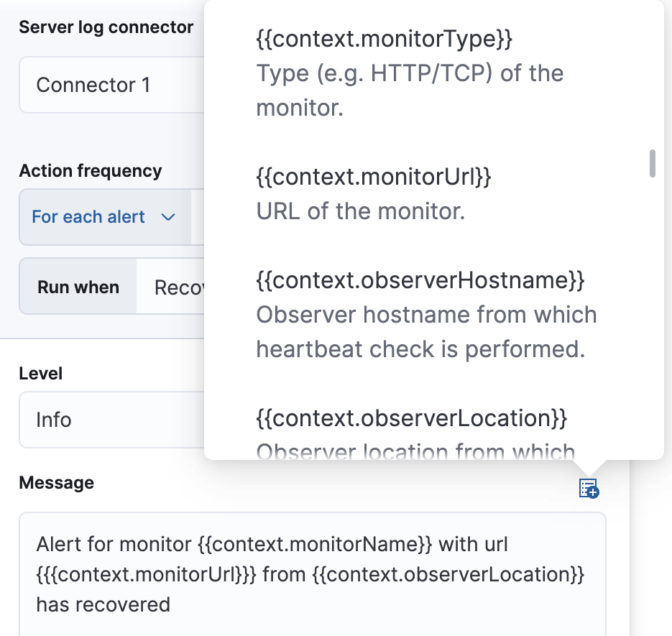Click the Level field label
Screen dimensions: 672x636
coord(40,373)
